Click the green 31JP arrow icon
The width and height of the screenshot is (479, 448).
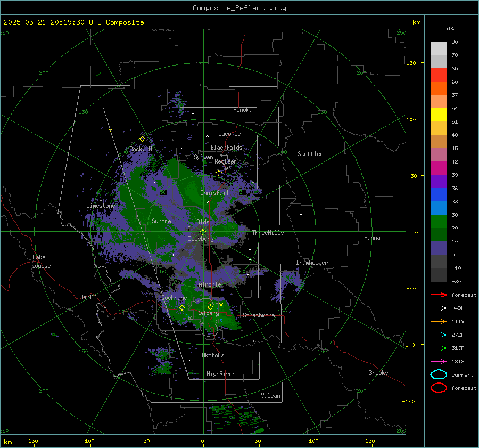[x=439, y=348]
